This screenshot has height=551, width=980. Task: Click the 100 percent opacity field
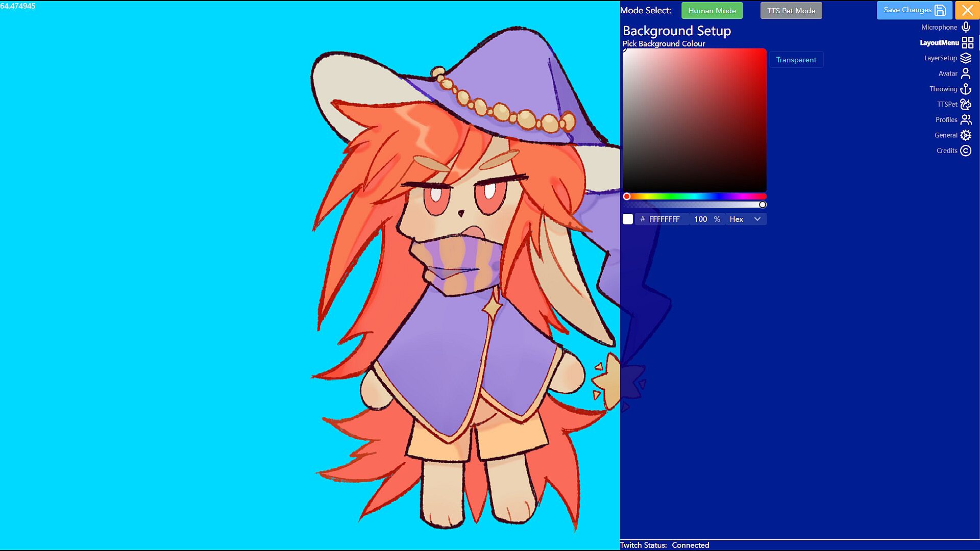(701, 219)
